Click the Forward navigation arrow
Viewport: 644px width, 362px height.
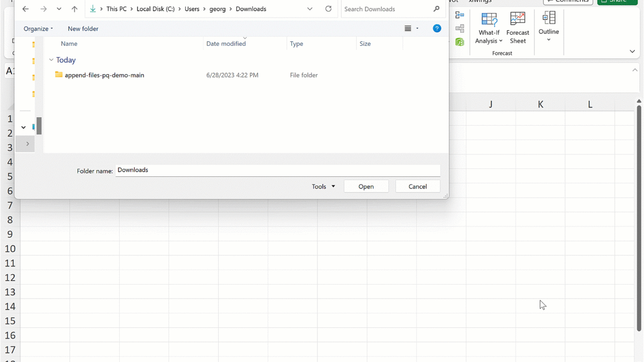pyautogui.click(x=43, y=9)
